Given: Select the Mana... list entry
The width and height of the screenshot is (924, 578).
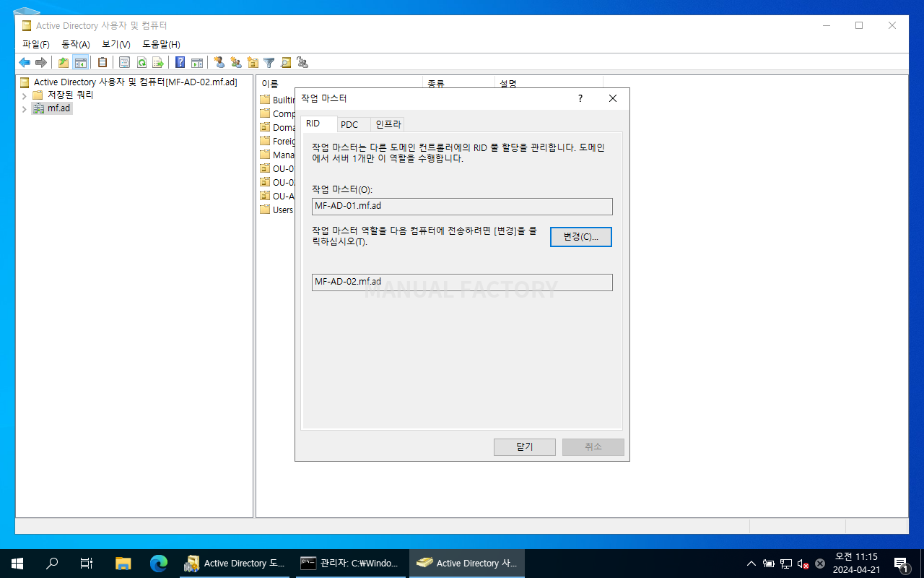Looking at the screenshot, I should [277, 155].
